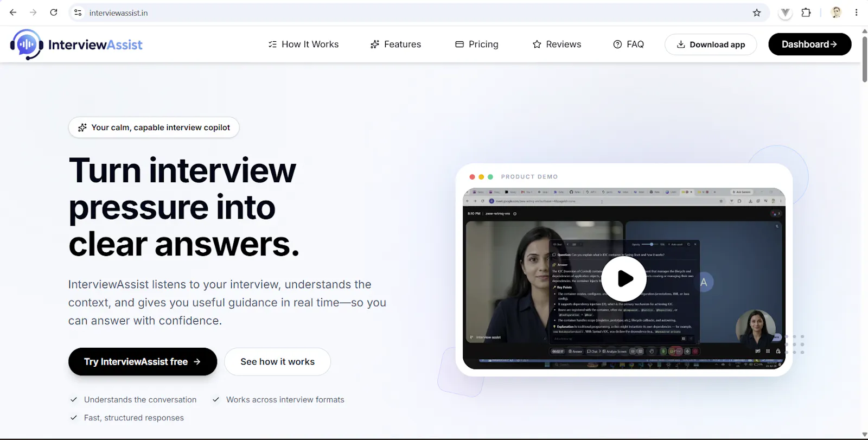Open the Extensions puzzle icon
This screenshot has width=868, height=440.
pos(806,12)
